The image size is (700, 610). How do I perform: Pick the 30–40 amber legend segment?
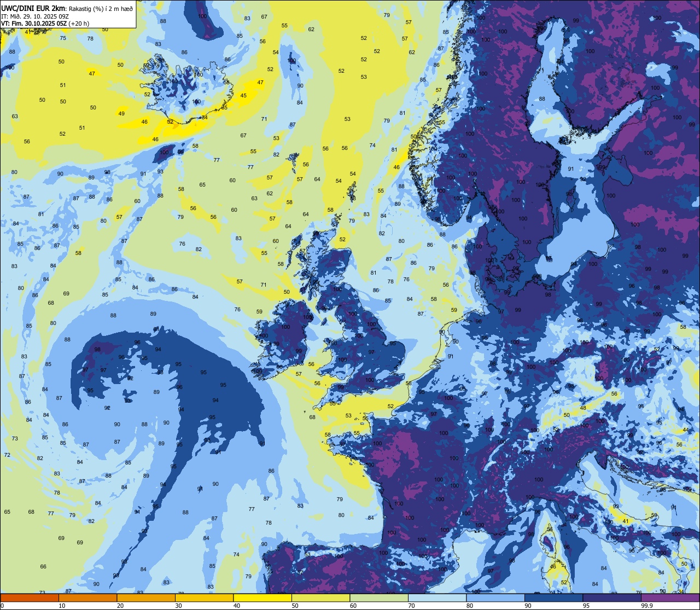(204, 597)
